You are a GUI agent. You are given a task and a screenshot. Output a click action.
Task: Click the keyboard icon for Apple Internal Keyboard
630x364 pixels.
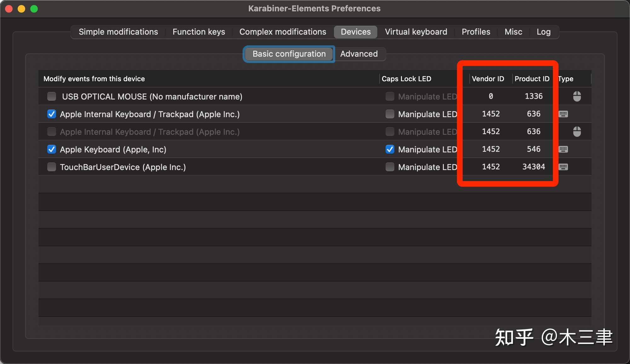click(563, 114)
